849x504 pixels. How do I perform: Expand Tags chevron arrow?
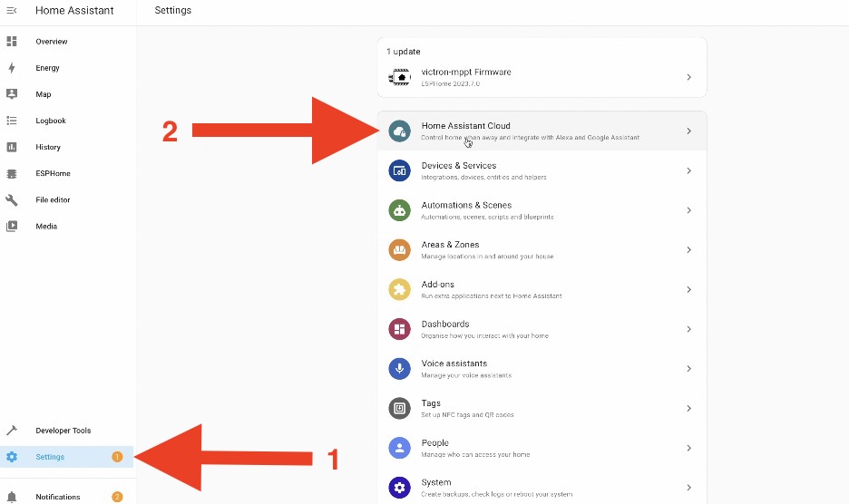point(688,408)
